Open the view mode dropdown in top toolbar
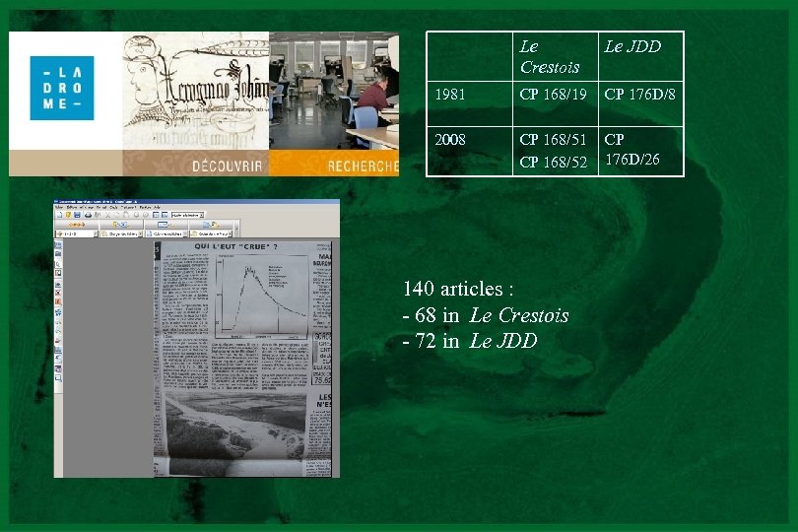Screen dimensions: 798x532 click(202, 215)
